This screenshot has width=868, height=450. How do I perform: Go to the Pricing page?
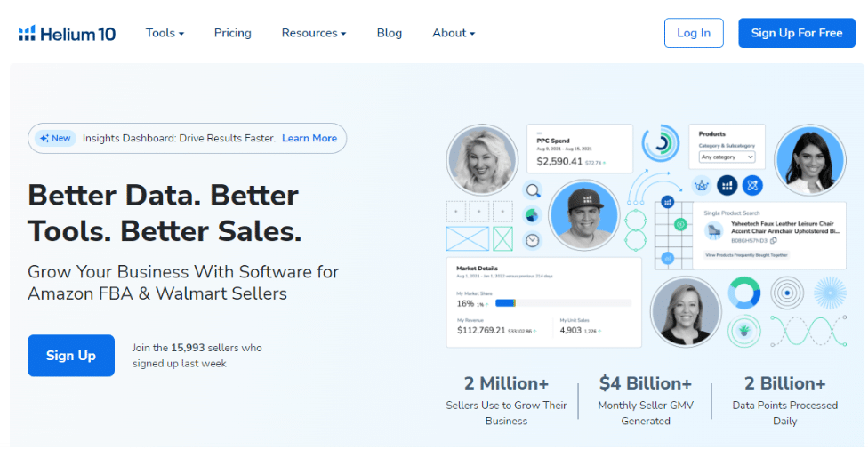(x=233, y=33)
